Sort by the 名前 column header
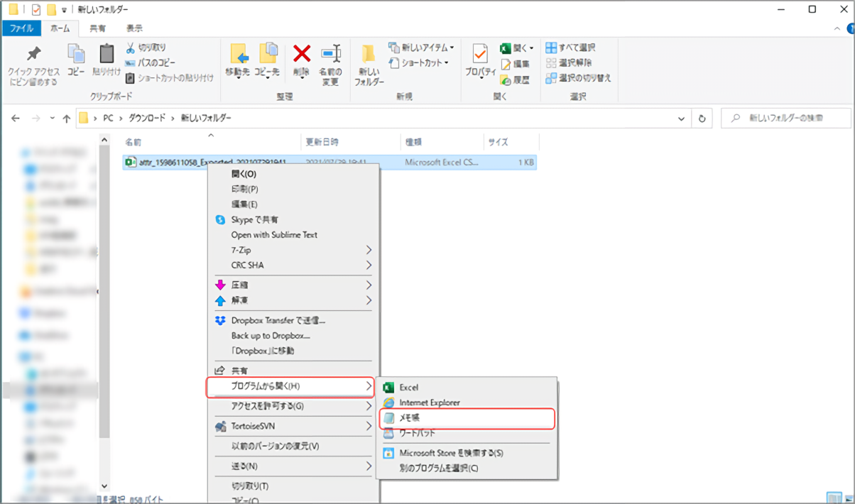The width and height of the screenshot is (855, 504). coord(134,142)
